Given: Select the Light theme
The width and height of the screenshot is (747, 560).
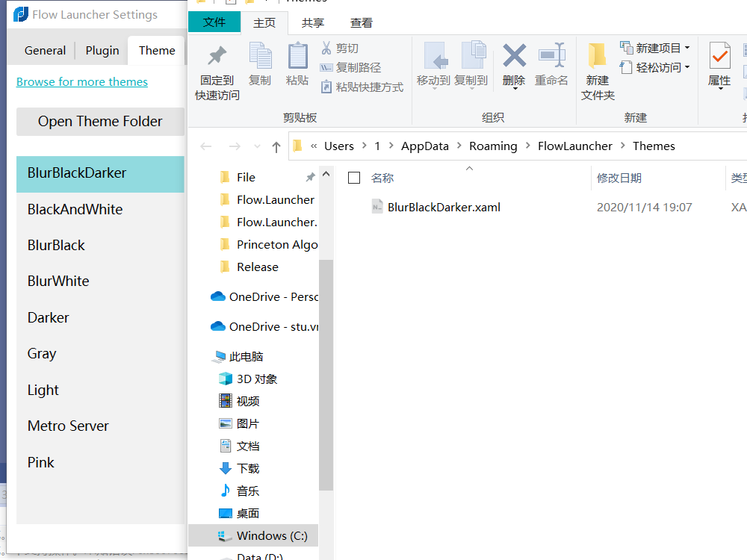Looking at the screenshot, I should pyautogui.click(x=100, y=390).
